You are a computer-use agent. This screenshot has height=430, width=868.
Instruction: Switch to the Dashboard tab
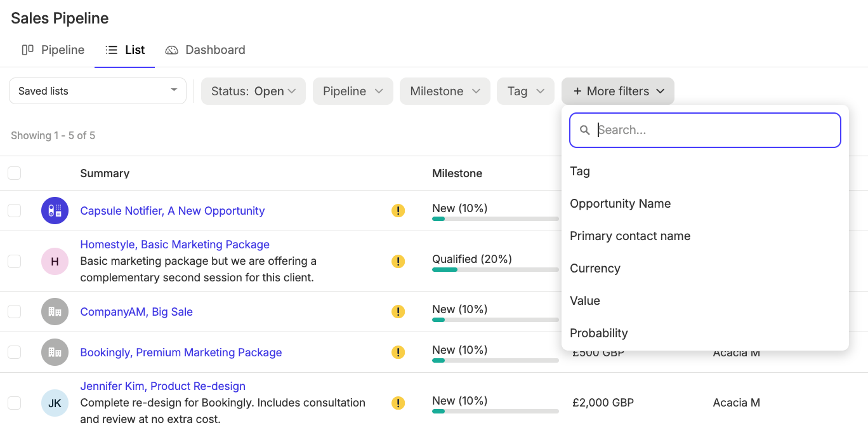(x=205, y=50)
